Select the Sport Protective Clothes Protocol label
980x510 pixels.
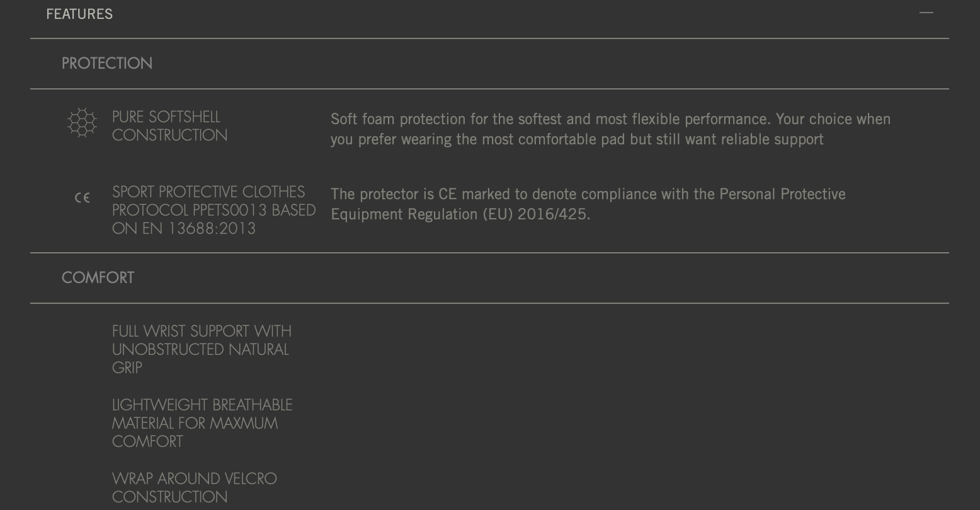point(214,210)
